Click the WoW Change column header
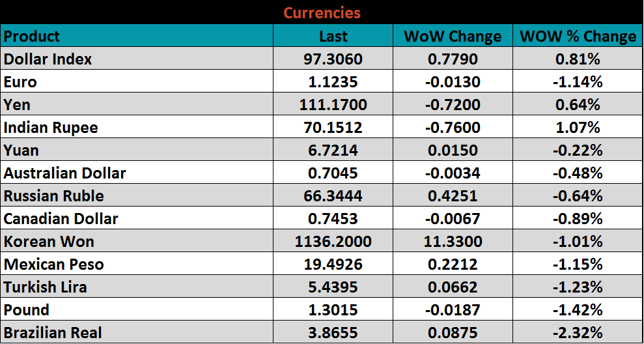The image size is (644, 344). tap(453, 36)
